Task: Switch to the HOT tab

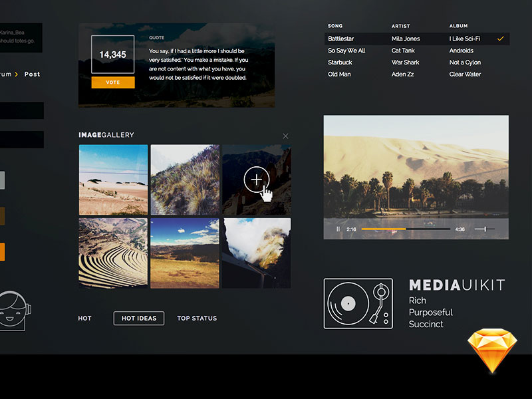Action: (x=84, y=319)
